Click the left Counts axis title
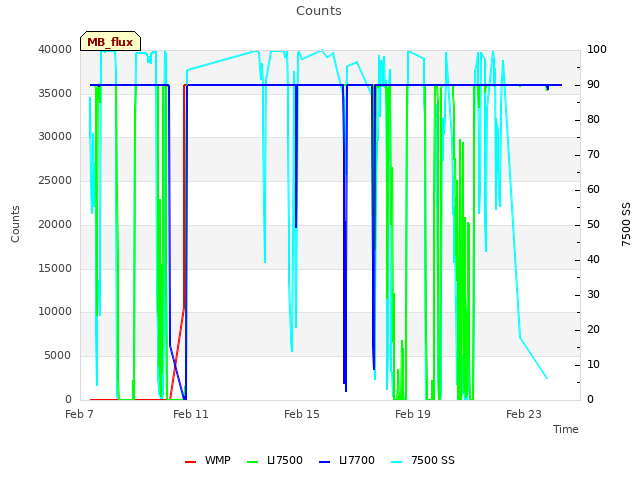This screenshot has width=640, height=480. coord(15,224)
